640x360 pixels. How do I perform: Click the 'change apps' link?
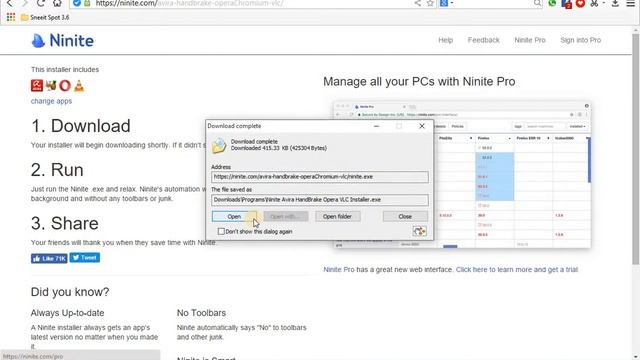tap(51, 101)
